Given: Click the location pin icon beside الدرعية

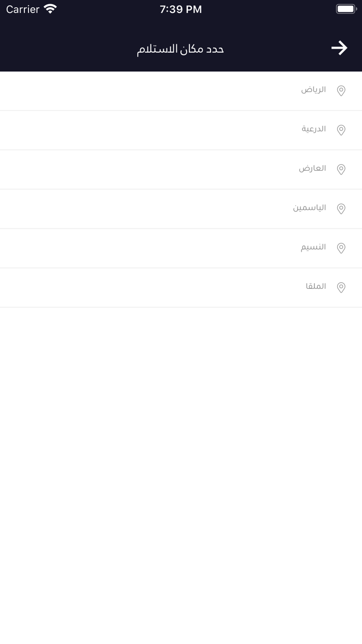Looking at the screenshot, I should tap(341, 130).
